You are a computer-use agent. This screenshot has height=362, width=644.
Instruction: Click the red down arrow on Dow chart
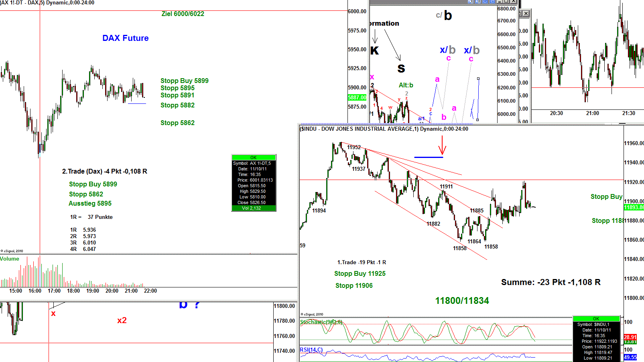442,146
